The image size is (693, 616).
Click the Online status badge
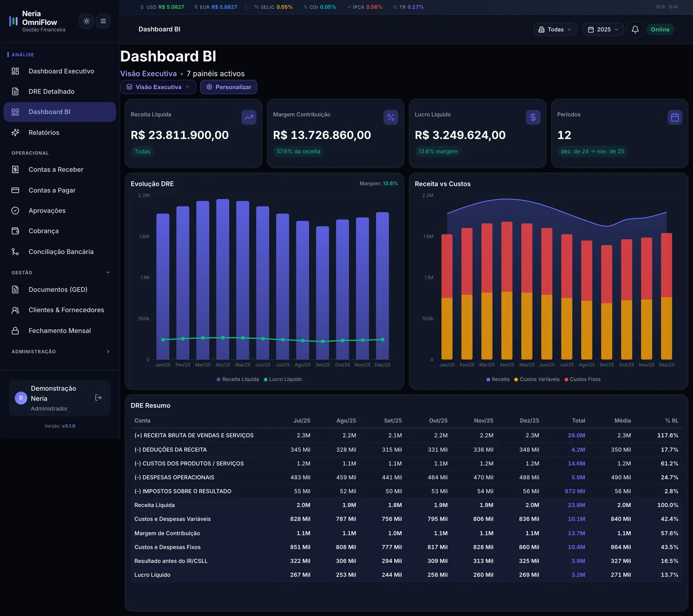tap(660, 29)
